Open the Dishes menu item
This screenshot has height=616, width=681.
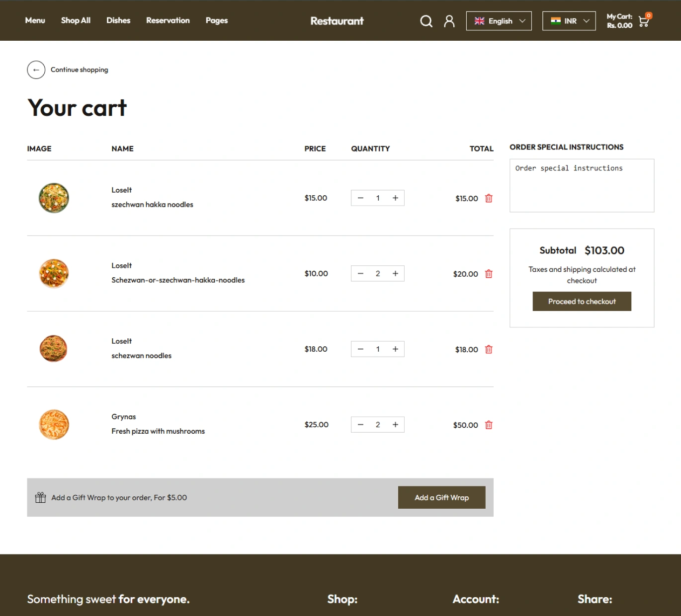coord(118,20)
